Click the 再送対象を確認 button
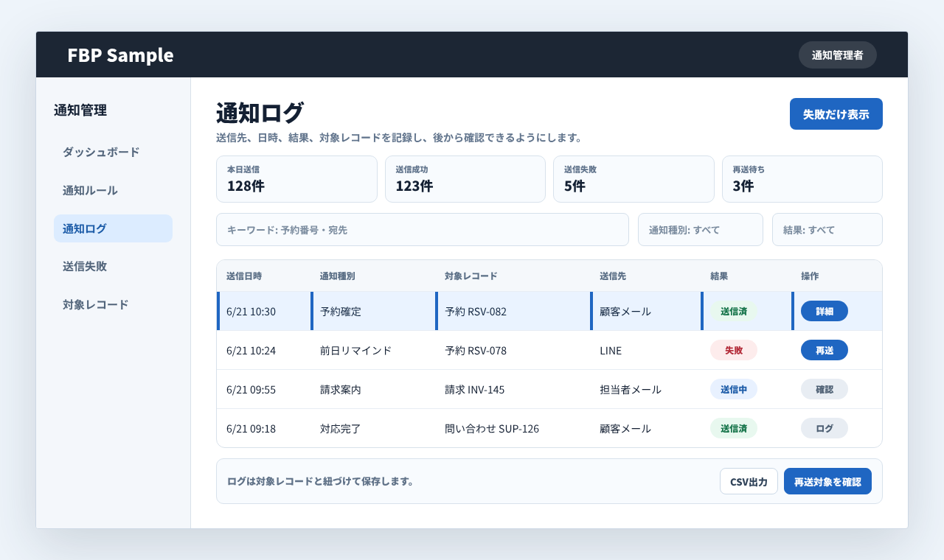Screen dimensions: 944x560 pos(827,481)
